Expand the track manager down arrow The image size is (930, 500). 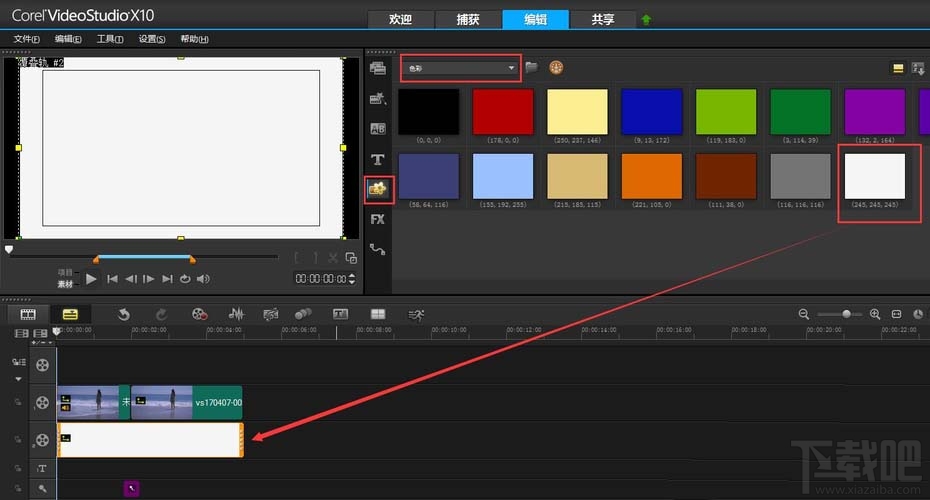(x=17, y=379)
